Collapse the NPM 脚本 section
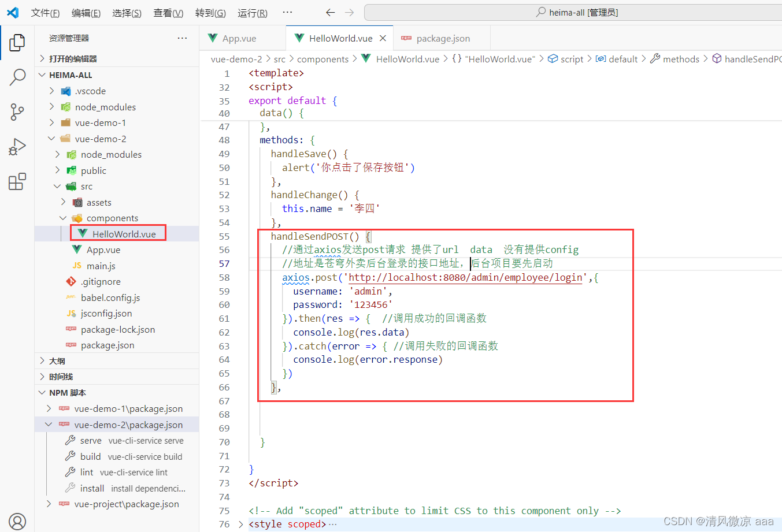The image size is (782, 532). (117, 392)
